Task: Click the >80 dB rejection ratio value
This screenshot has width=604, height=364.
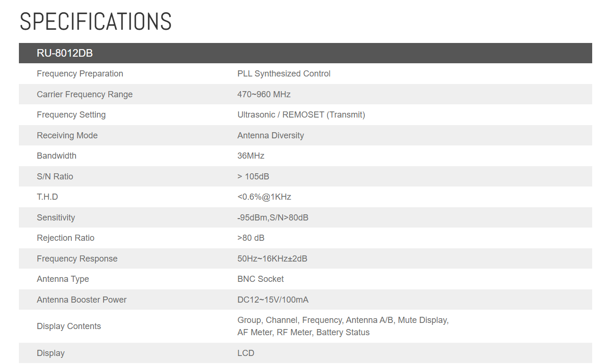Action: pos(250,238)
